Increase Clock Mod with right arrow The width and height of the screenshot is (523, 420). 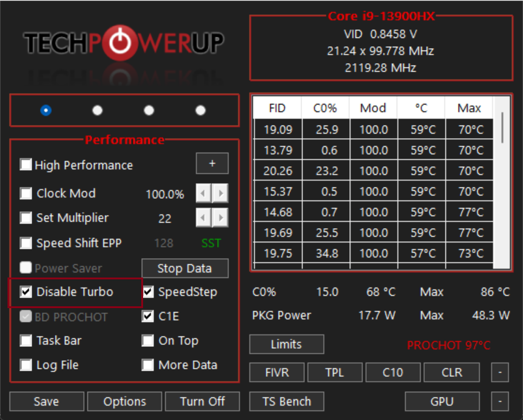point(221,193)
